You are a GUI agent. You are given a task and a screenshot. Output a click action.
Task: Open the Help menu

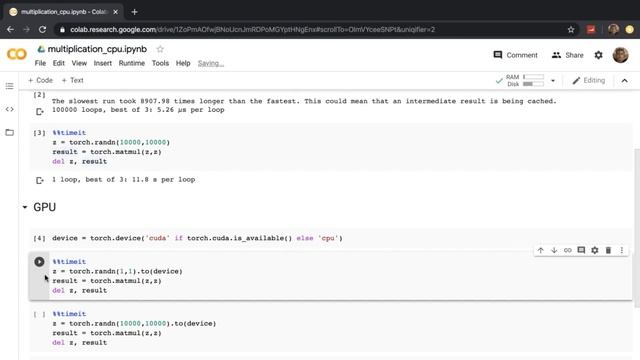pos(183,63)
